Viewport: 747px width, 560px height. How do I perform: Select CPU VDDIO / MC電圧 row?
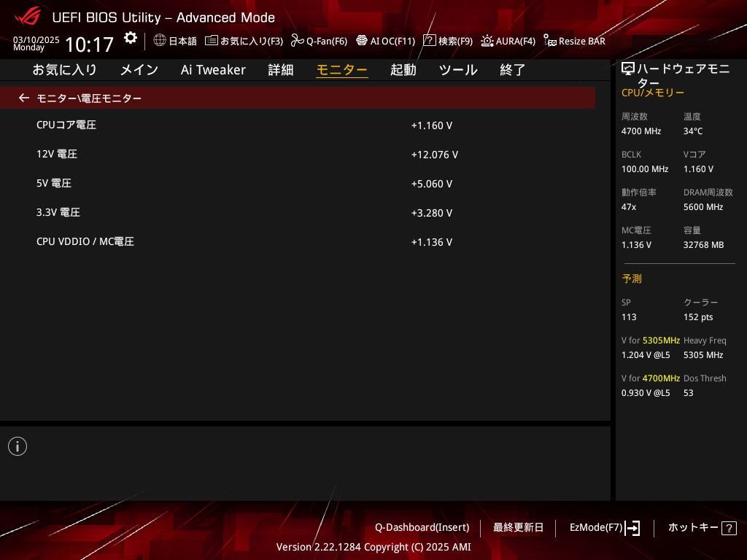click(x=298, y=241)
